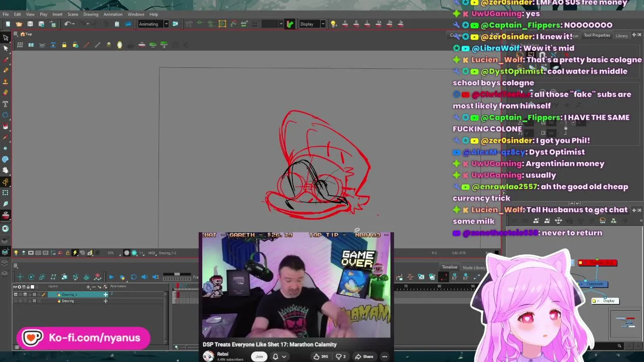Viewport: 644px width, 362px height.
Task: Click the Paste clipboard icon
Action: click(117, 24)
